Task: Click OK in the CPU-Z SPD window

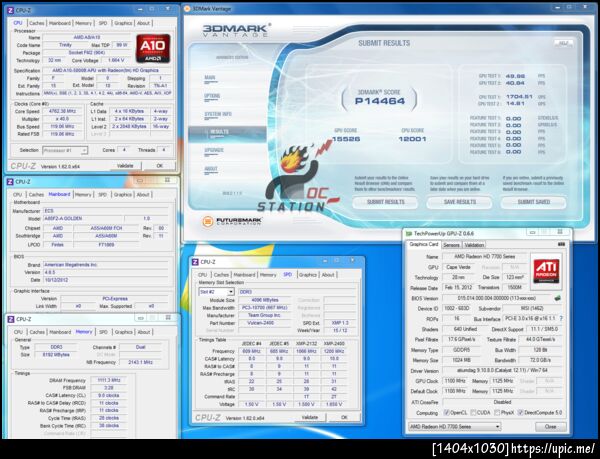Action: [344, 417]
